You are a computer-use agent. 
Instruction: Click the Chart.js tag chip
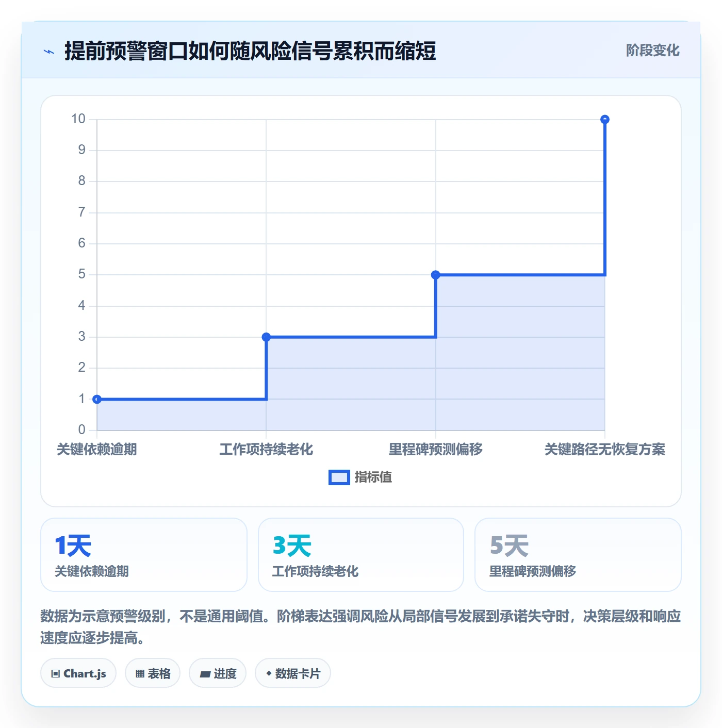(x=78, y=673)
